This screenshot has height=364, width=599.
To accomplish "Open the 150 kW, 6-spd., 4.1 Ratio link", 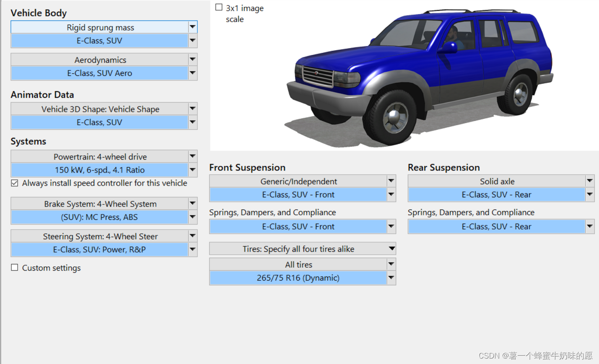I will [x=100, y=170].
